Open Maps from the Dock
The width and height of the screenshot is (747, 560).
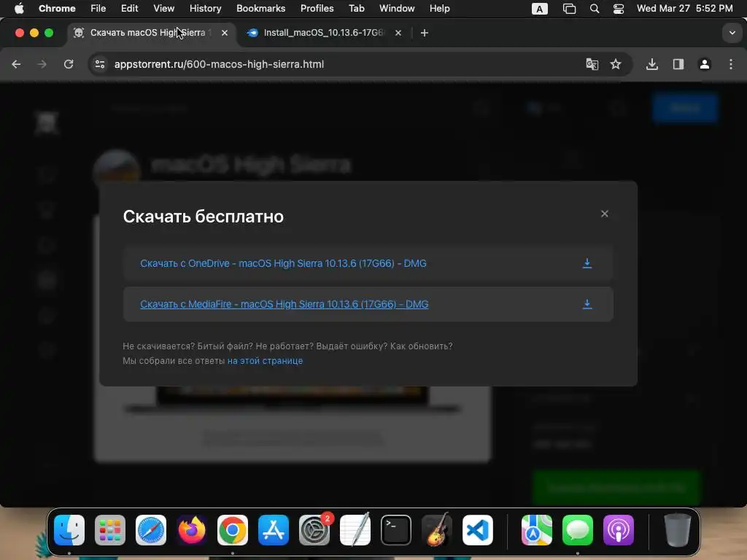coord(536,530)
